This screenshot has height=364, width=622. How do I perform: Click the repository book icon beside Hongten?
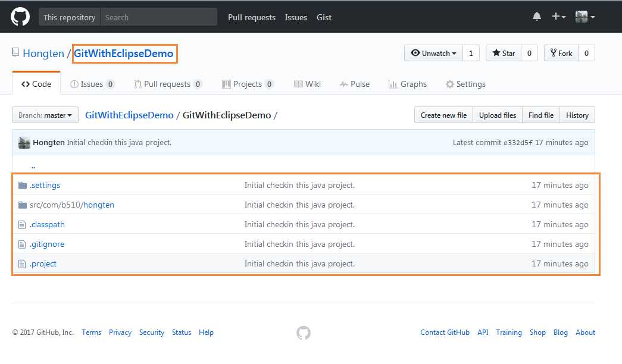click(x=15, y=52)
